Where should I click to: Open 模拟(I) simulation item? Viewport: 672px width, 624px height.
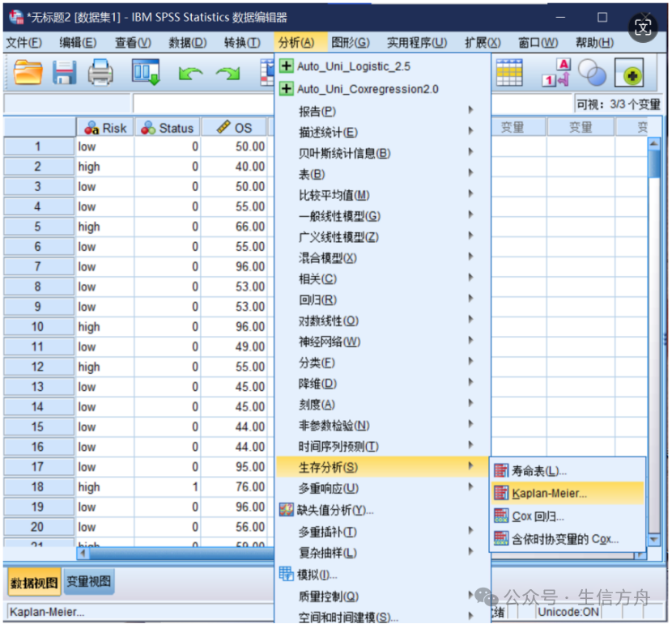click(x=383, y=575)
